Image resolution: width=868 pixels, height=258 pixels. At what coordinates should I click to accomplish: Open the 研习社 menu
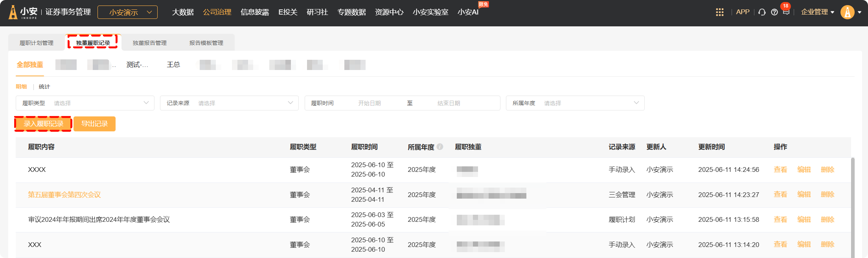coord(317,12)
